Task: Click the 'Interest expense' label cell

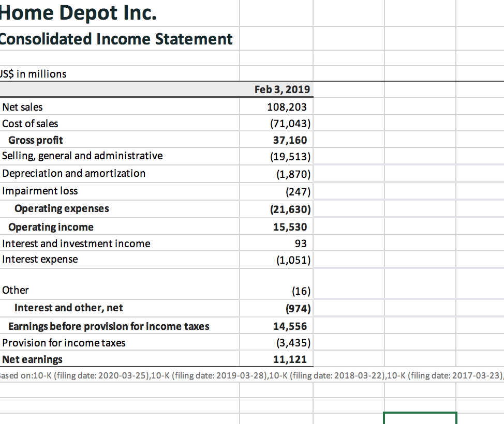Action: point(120,260)
